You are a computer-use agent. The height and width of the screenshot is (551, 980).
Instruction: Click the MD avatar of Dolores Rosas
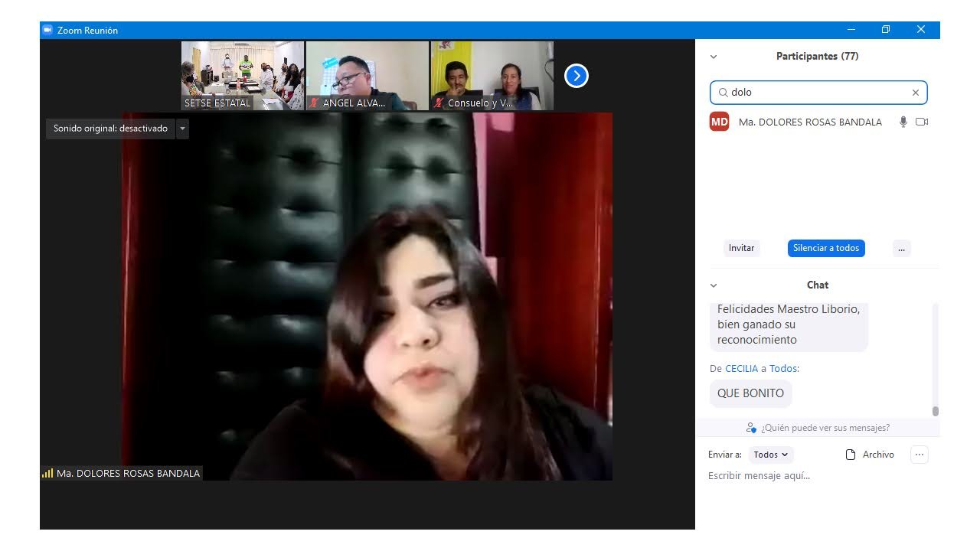[x=720, y=122]
